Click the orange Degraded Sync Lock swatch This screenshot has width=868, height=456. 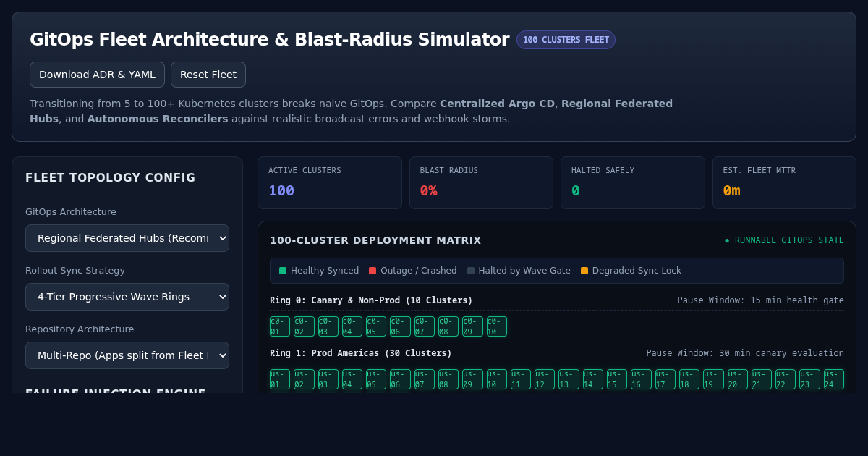point(584,271)
